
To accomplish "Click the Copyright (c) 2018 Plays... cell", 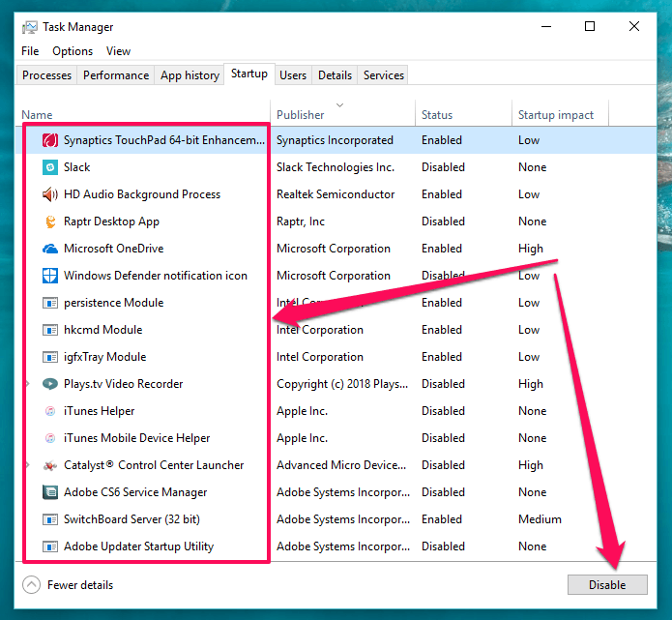I will point(342,384).
